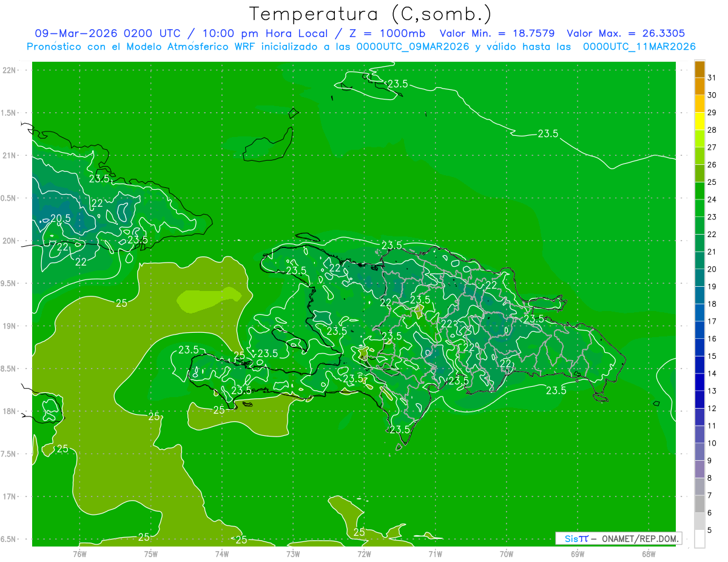Viewport: 728px width, 562px height.
Task: Click the '24' label on the color scale
Action: point(712,199)
